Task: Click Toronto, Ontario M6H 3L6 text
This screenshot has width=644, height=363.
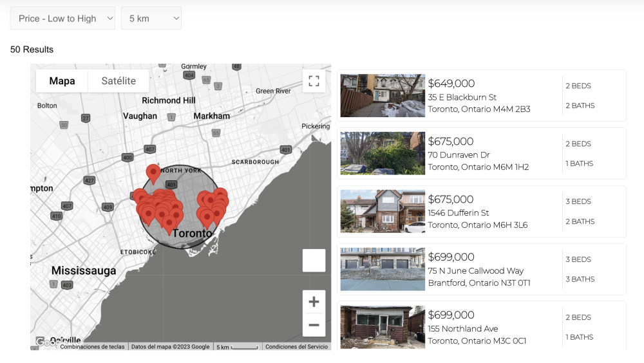Action: (478, 225)
